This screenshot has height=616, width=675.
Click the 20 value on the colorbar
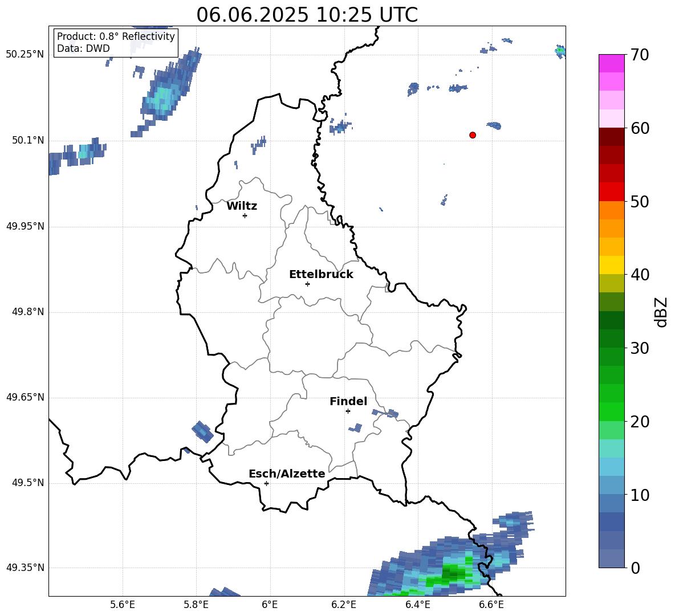point(640,422)
